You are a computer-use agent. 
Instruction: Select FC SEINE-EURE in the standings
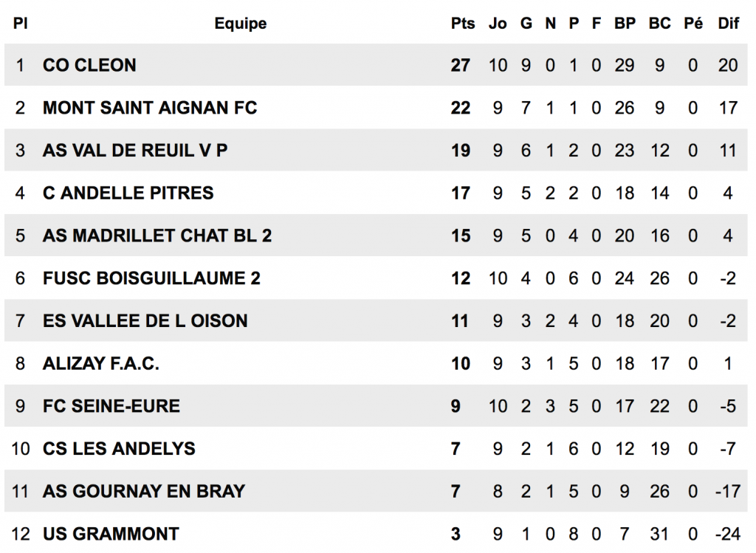coord(111,406)
